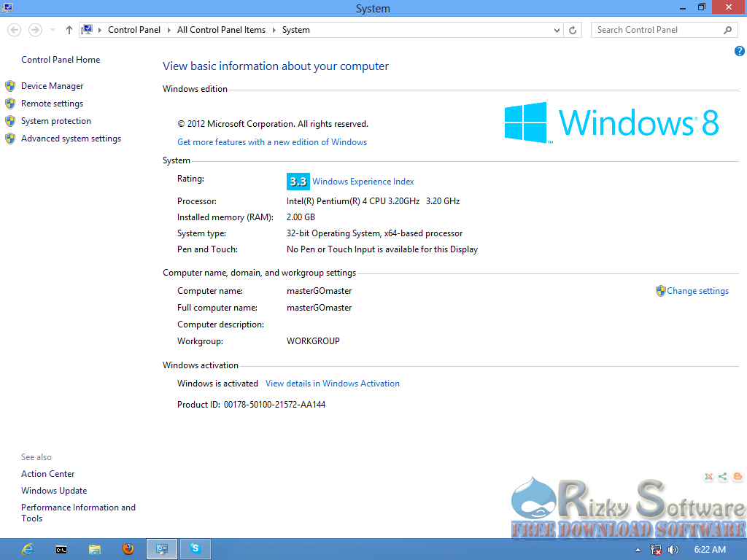747x560 pixels.
Task: Open recent locations dropdown arrow
Action: [53, 30]
